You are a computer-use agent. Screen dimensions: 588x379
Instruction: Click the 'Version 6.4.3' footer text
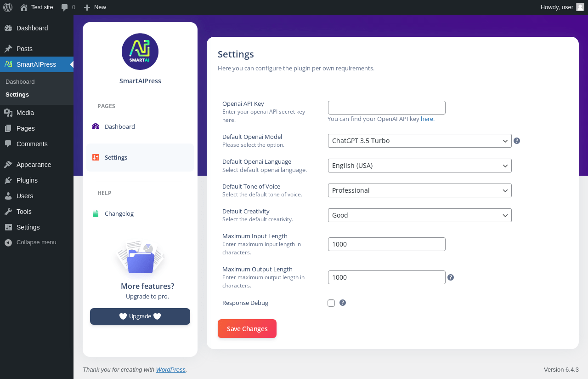click(x=561, y=370)
